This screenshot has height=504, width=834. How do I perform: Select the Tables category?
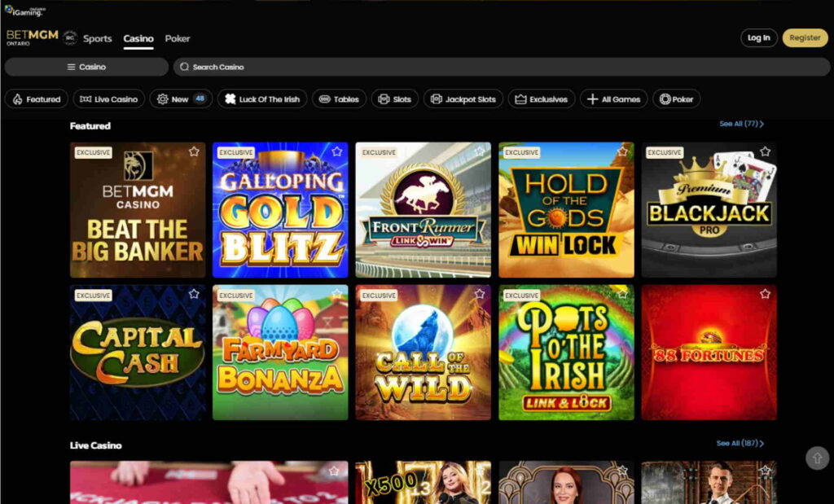pyautogui.click(x=339, y=99)
